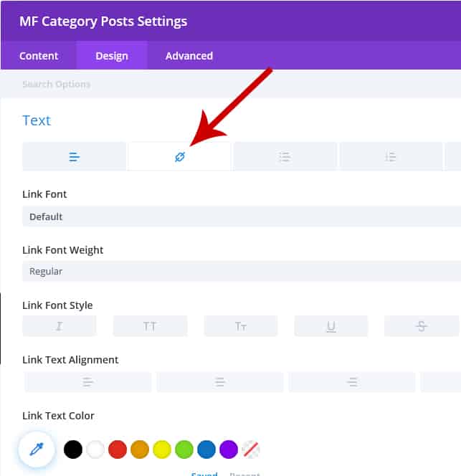The width and height of the screenshot is (461, 476).
Task: Open the ordered list text settings icon
Action: pyautogui.click(x=390, y=157)
